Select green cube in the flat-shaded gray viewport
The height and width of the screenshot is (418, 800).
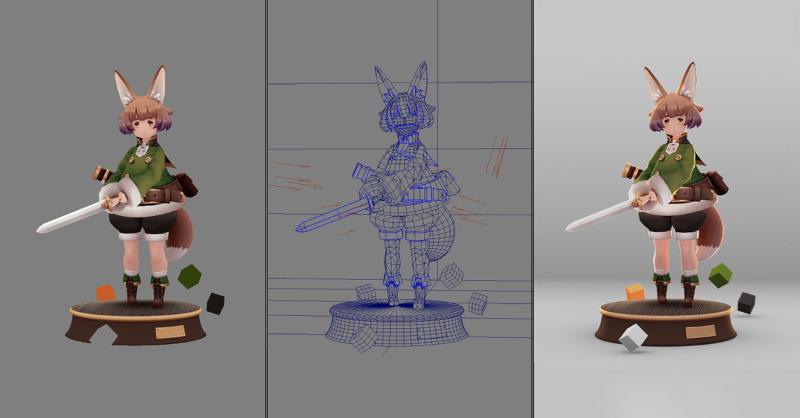pos(190,277)
